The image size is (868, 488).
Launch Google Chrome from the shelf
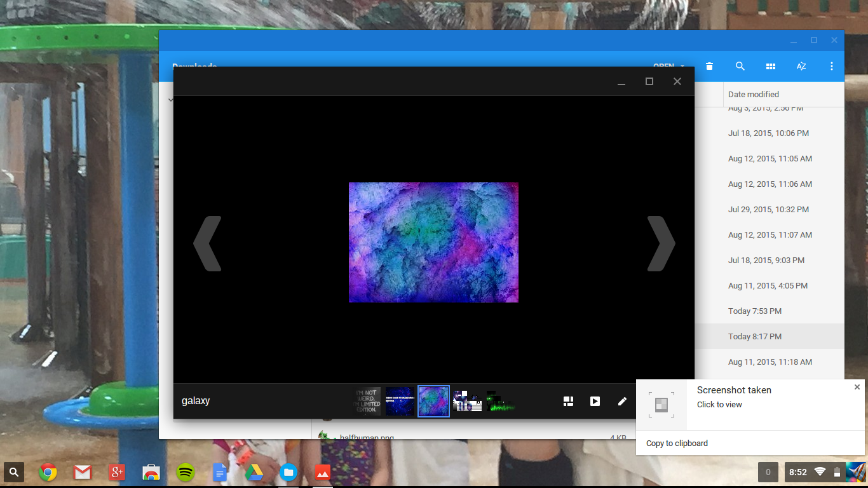pyautogui.click(x=48, y=472)
